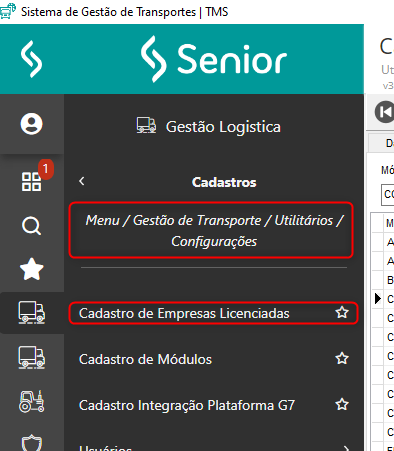
Task: Click the search magnifier sidebar icon
Action: [x=32, y=226]
